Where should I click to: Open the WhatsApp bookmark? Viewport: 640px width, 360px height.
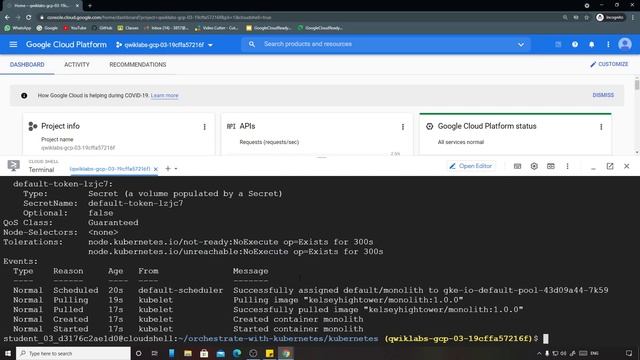18,28
